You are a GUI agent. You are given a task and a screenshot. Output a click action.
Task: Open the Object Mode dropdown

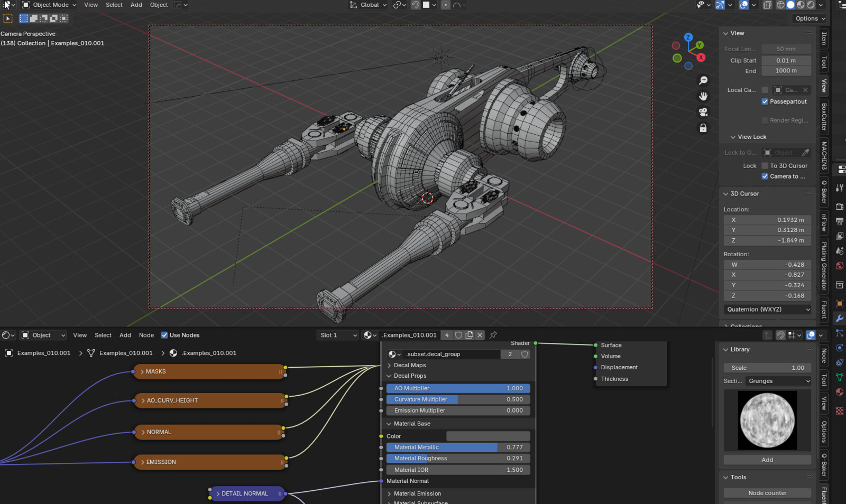(49, 5)
